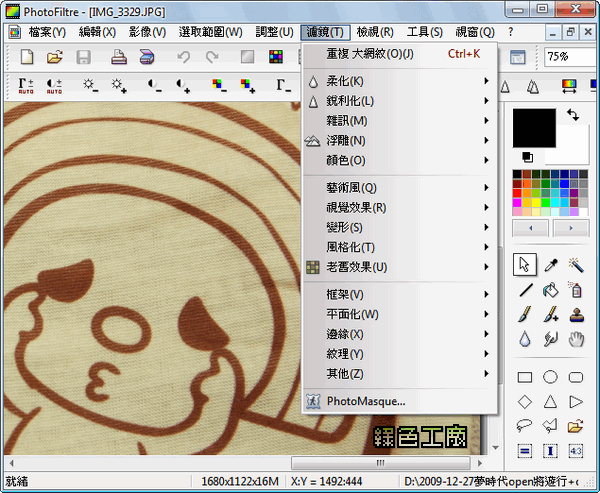600x493 pixels.
Task: Choose the triangle selection shape
Action: click(550, 402)
